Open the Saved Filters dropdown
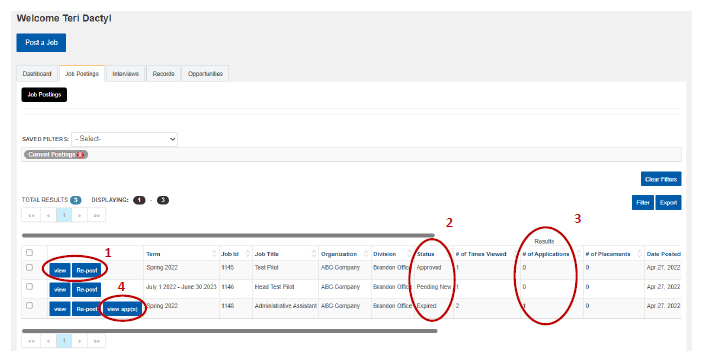This screenshot has width=710, height=362. click(x=125, y=139)
